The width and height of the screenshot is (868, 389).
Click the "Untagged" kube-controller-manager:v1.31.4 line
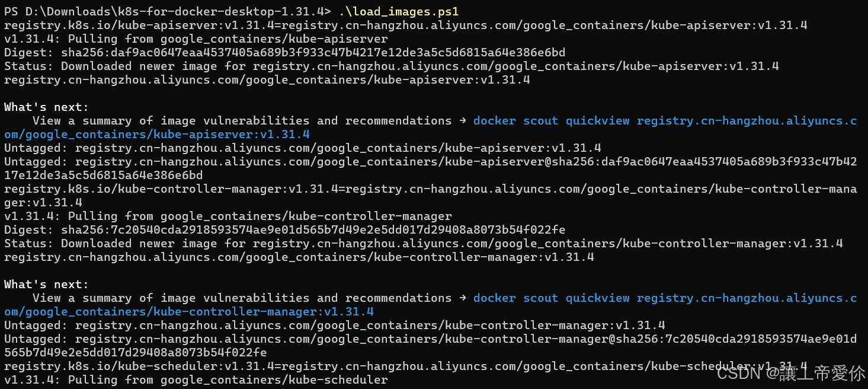pyautogui.click(x=334, y=325)
